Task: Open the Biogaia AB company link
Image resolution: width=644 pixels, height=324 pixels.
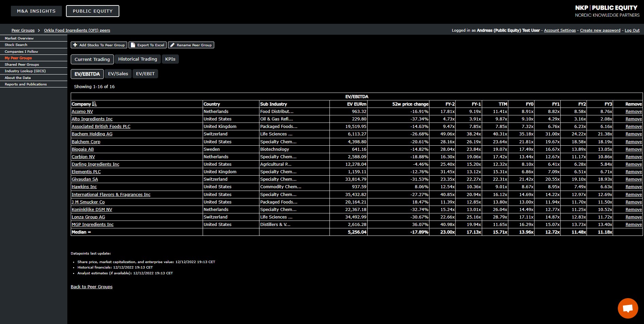Action: click(83, 149)
